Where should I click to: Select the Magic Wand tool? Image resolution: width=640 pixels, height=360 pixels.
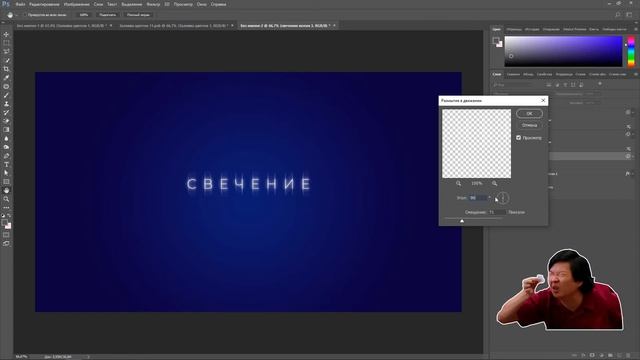[x=6, y=60]
